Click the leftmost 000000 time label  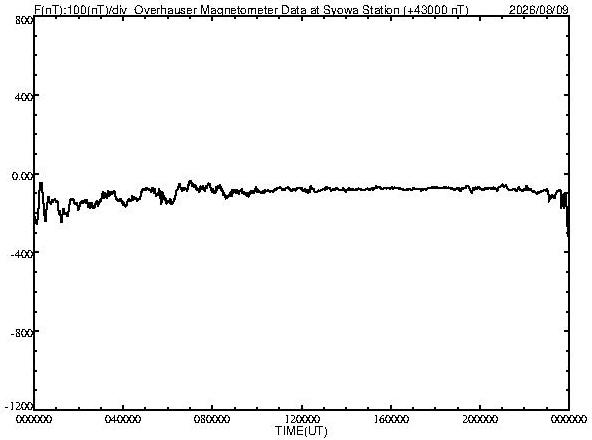(34, 419)
